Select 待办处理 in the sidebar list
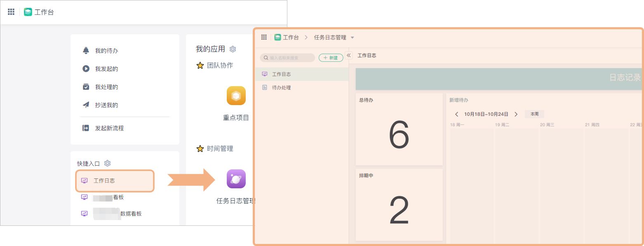 click(x=302, y=88)
